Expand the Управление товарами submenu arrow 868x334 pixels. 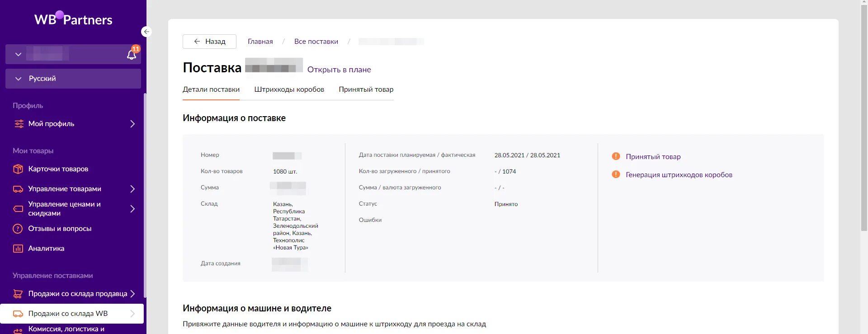coord(132,189)
